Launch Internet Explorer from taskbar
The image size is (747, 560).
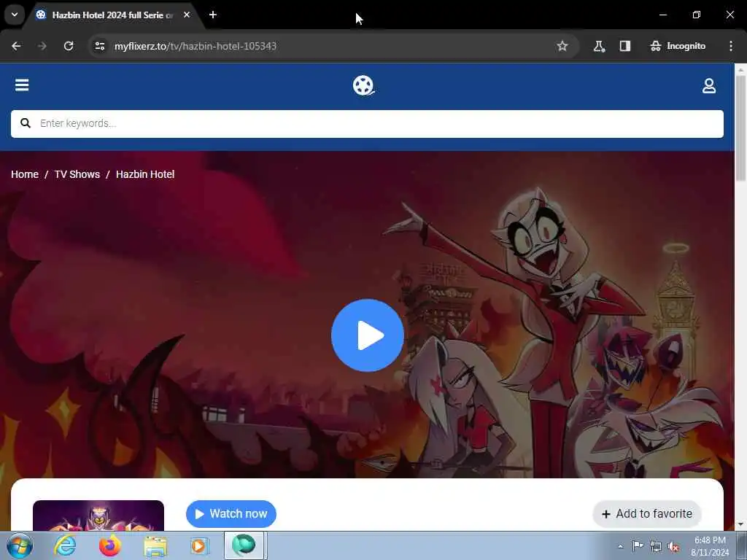[x=65, y=545]
